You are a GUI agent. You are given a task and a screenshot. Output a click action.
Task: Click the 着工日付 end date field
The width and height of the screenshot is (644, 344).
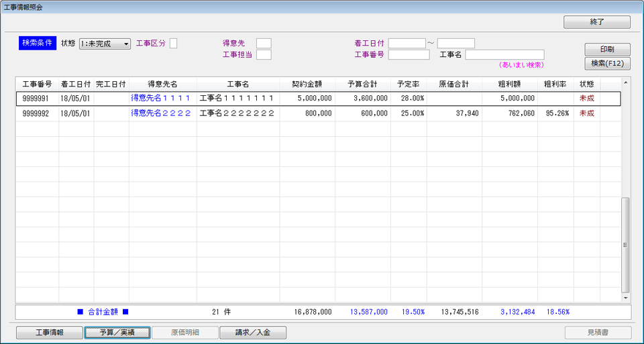tap(455, 44)
